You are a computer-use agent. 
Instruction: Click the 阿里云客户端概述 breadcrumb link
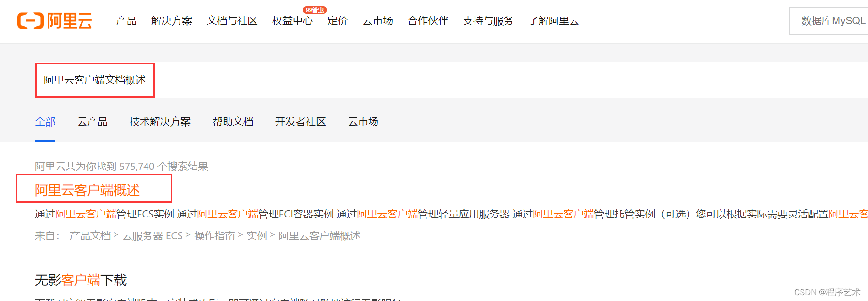click(x=319, y=236)
